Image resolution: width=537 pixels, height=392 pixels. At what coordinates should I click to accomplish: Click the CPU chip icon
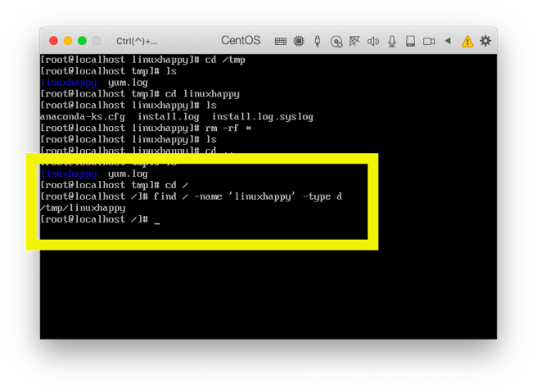tap(299, 41)
